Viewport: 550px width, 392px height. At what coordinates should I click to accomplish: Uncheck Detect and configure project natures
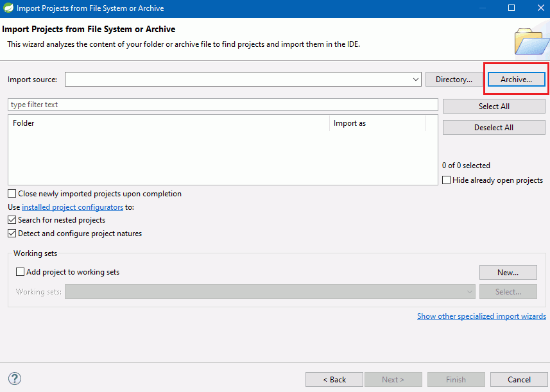pos(12,234)
